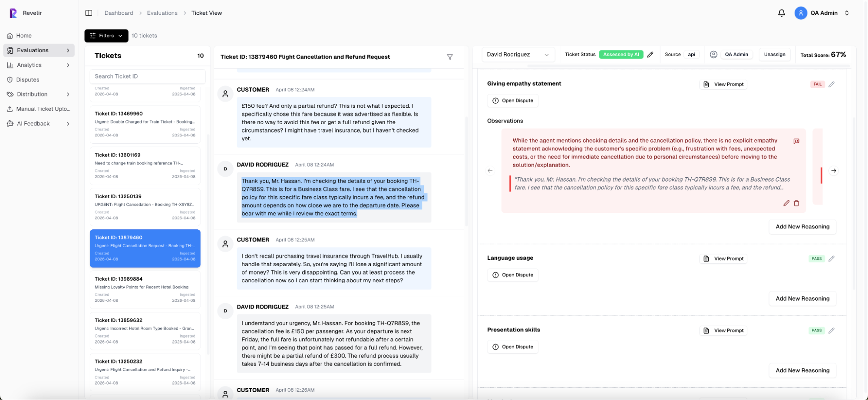Go to next observation with right arrow
Image resolution: width=868 pixels, height=400 pixels.
click(833, 171)
